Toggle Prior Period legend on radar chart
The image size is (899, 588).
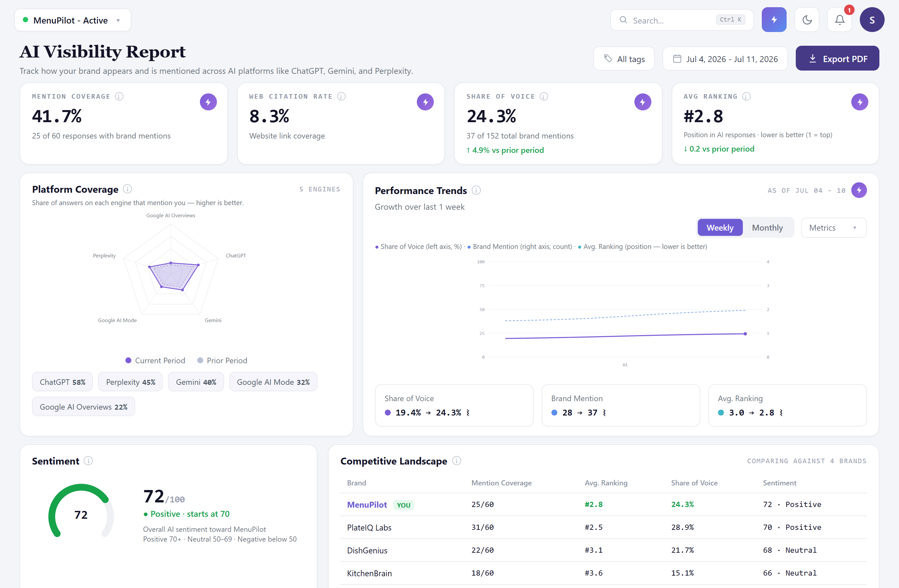222,360
